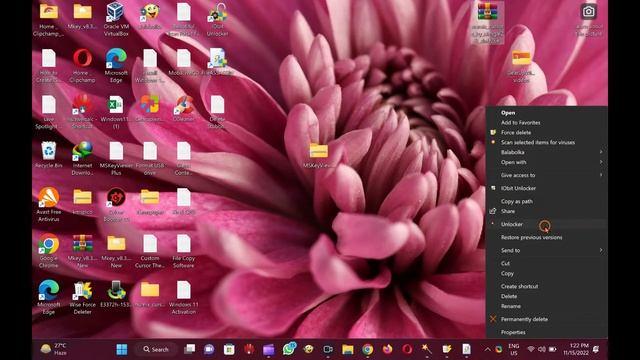Select the E3372h-153 desktop icon
640x360 pixels.
[x=116, y=293]
